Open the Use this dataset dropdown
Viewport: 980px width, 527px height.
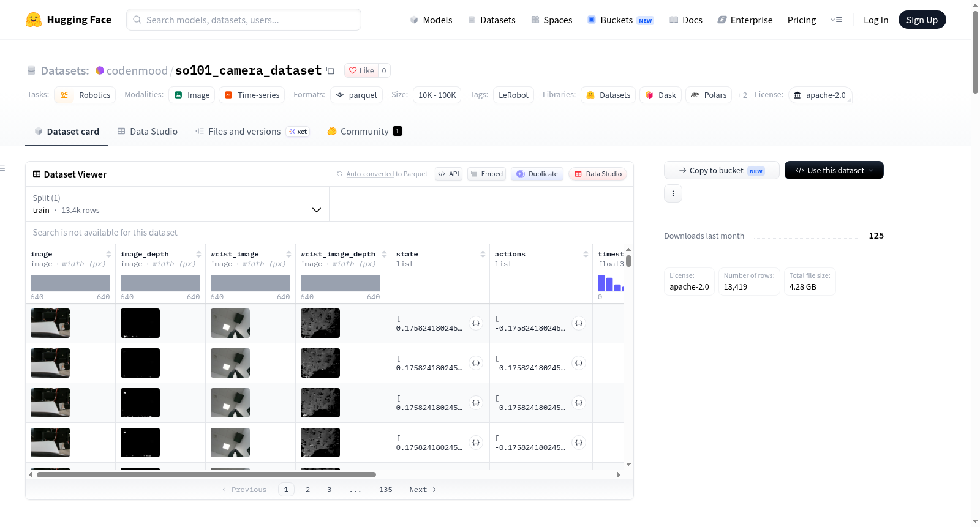click(x=834, y=170)
